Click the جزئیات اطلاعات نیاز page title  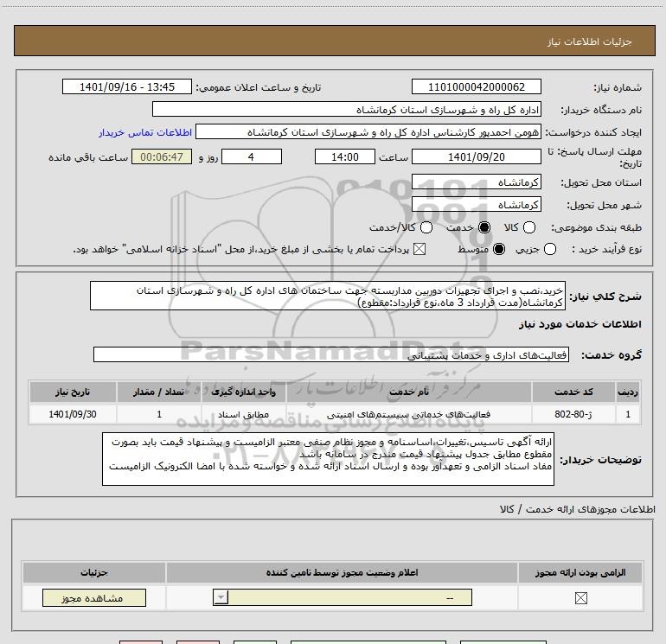tap(590, 41)
